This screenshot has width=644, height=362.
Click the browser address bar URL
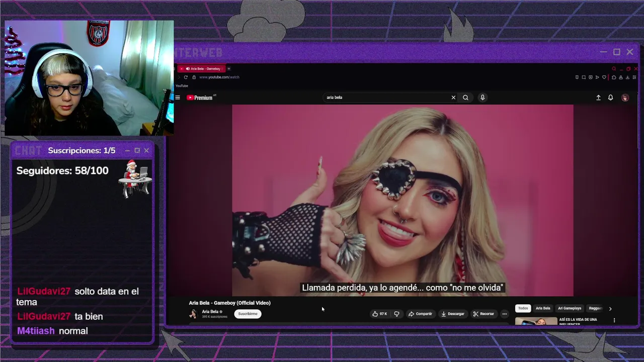219,77
